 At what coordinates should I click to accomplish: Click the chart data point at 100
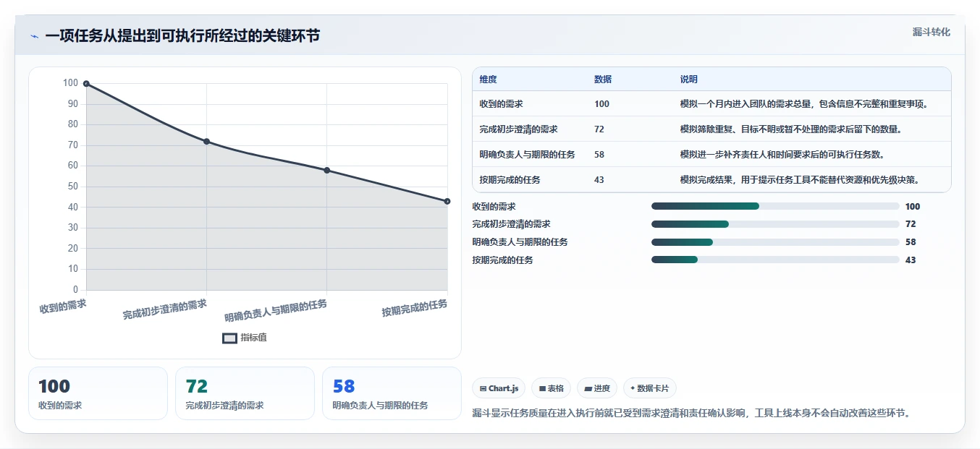(x=86, y=84)
